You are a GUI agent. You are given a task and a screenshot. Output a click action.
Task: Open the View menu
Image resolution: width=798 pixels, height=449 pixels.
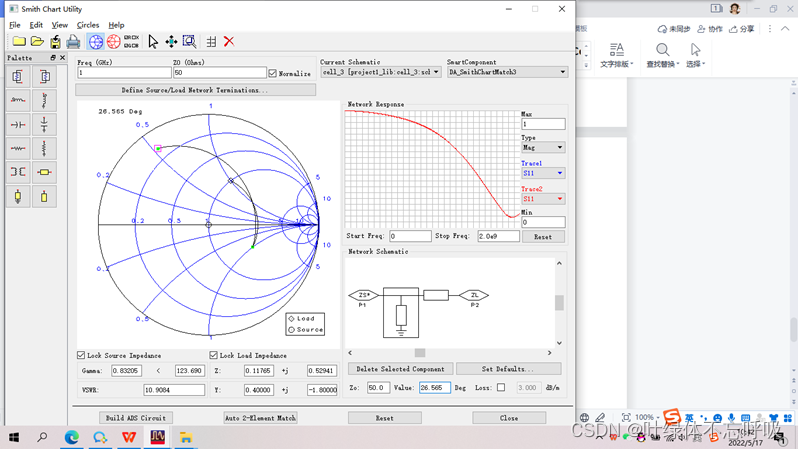60,25
